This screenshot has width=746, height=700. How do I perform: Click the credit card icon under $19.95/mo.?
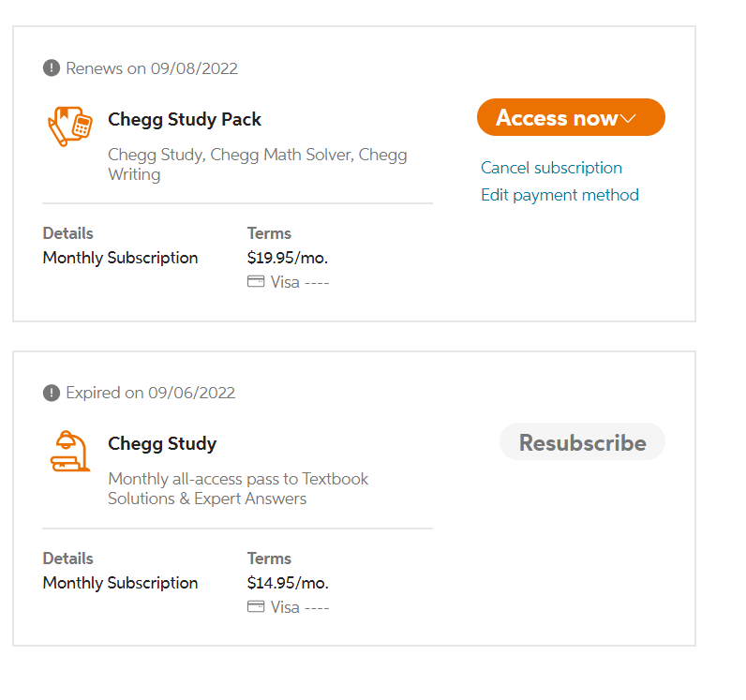click(256, 281)
